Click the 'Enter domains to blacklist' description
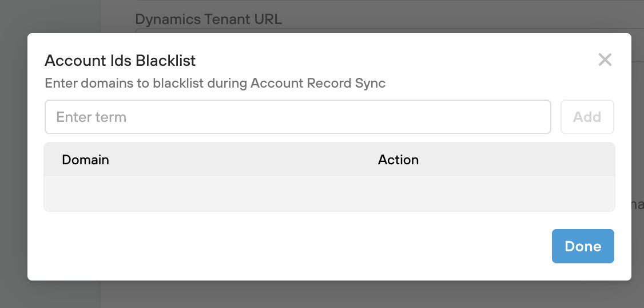 point(215,83)
